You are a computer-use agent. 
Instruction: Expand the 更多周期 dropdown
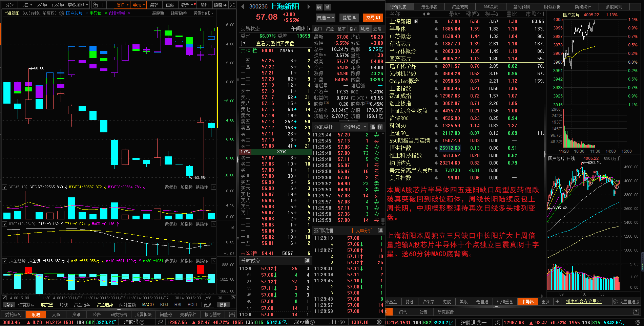[78, 5]
